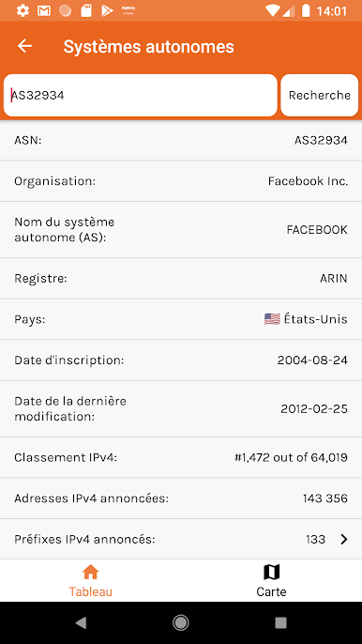Tap the Play Store notification icon
362x644 pixels.
coord(107,10)
